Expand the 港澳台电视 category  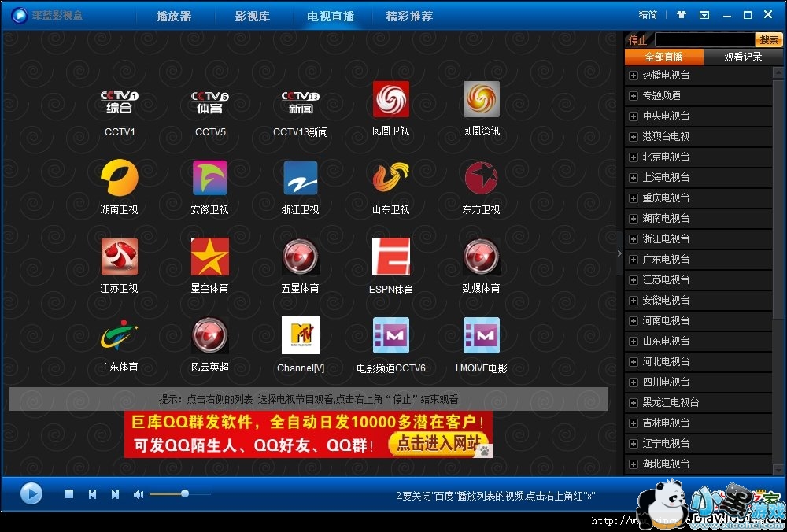click(x=634, y=136)
